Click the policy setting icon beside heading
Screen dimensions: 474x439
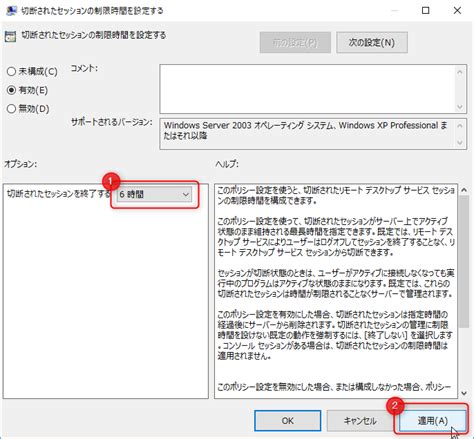click(x=10, y=36)
